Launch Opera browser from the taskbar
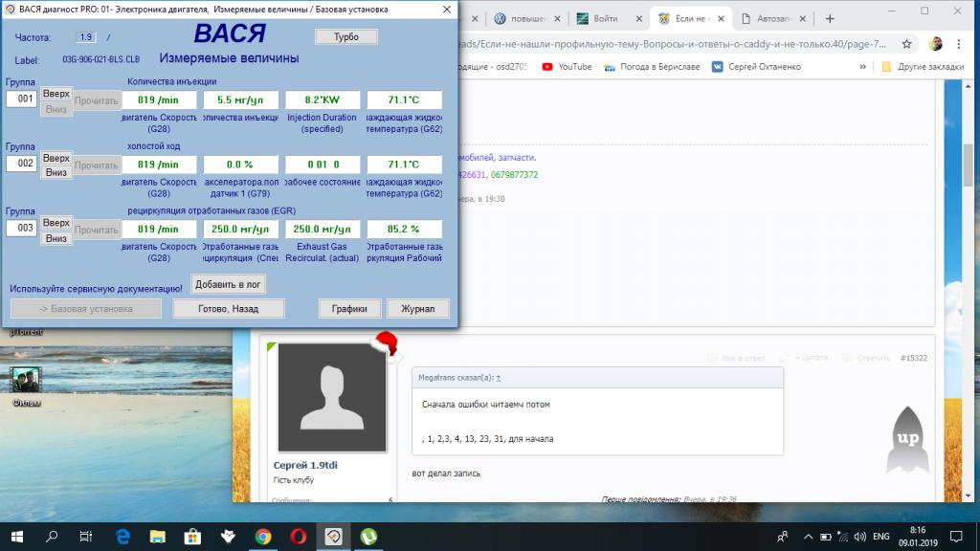Viewport: 980px width, 551px height. tap(299, 537)
